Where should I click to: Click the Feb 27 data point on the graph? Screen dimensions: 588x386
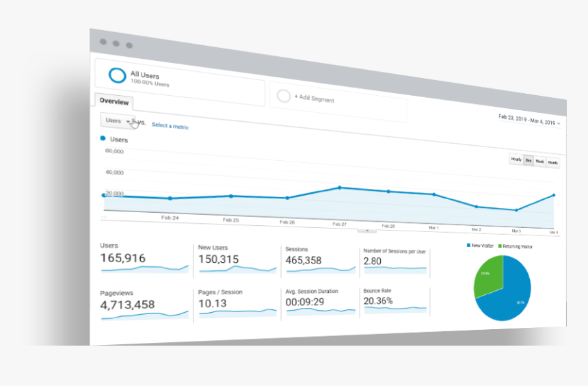(x=339, y=188)
